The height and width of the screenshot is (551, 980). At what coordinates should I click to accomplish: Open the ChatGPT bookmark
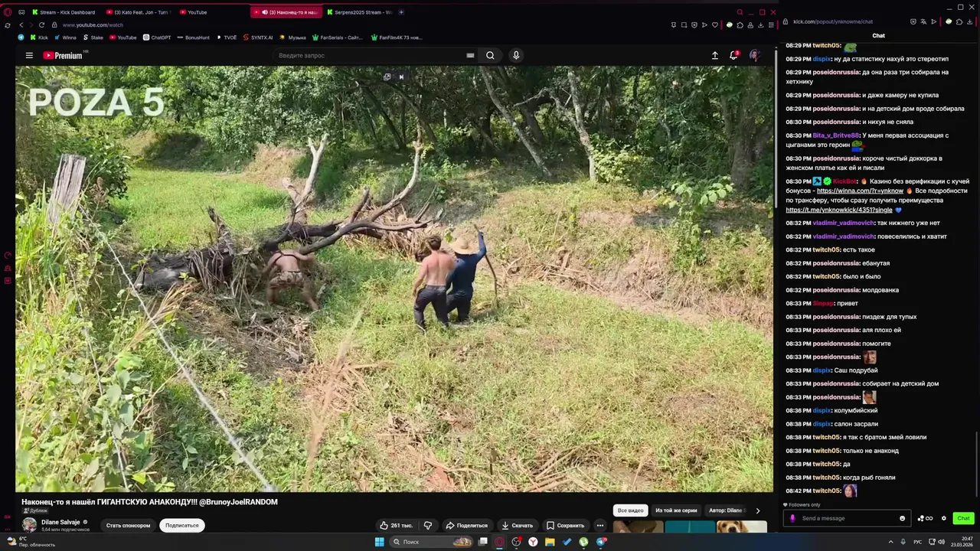click(157, 37)
